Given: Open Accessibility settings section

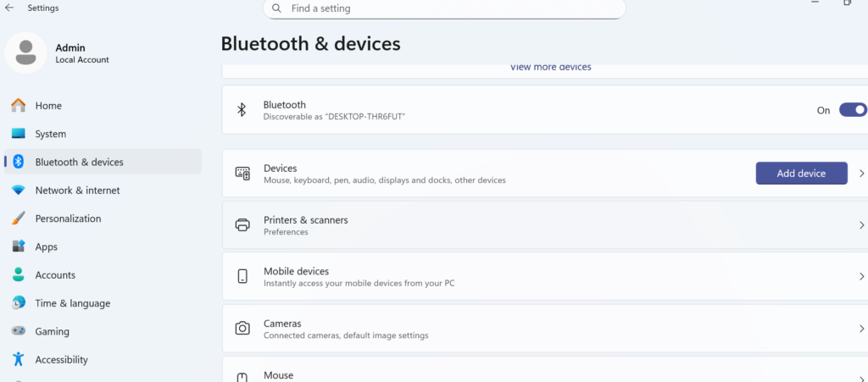Looking at the screenshot, I should (x=103, y=359).
